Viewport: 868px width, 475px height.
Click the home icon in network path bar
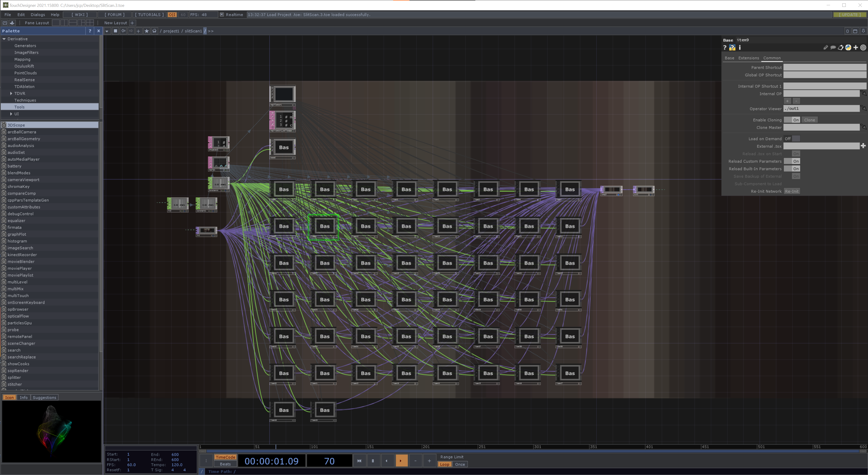tap(154, 31)
